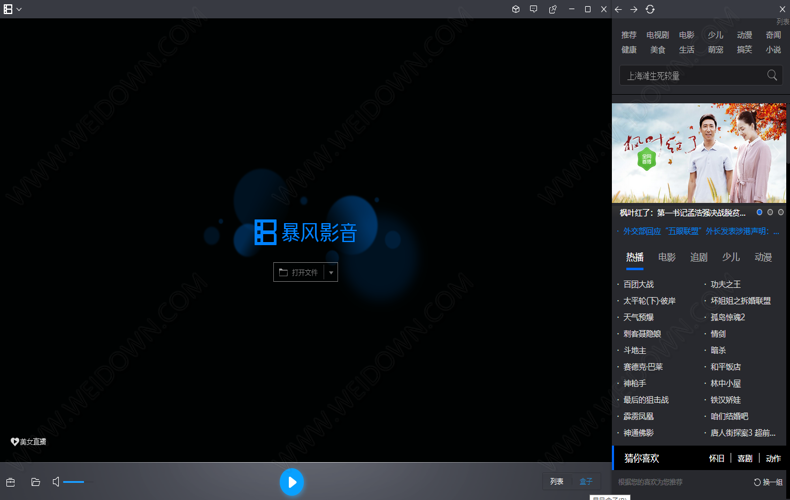Click the 打开文件 button

(x=299, y=272)
